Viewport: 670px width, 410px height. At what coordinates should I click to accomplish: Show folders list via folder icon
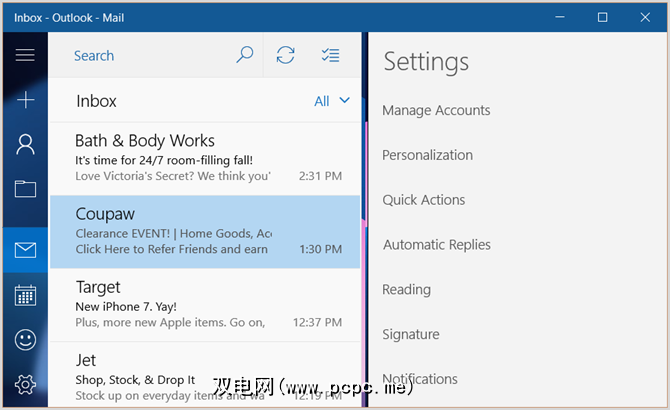pyautogui.click(x=25, y=189)
